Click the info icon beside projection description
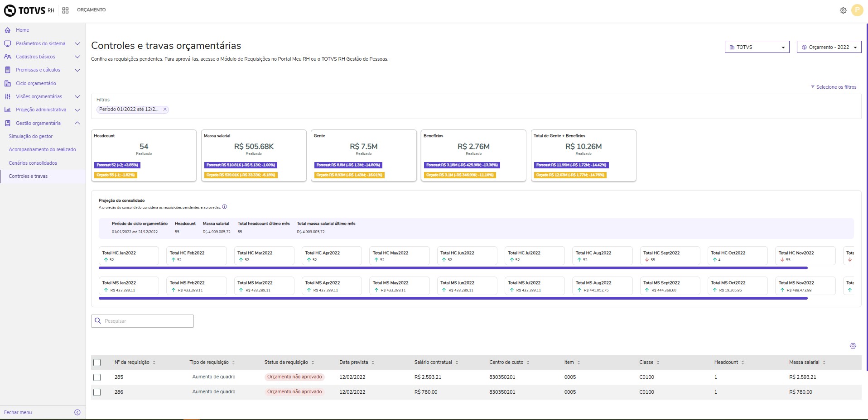Screen dimensions: 868x420 coord(225,207)
